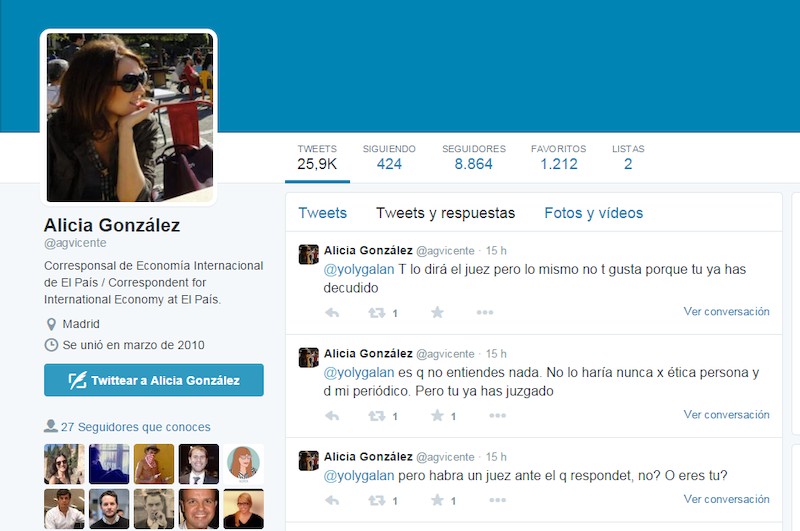Show the Favoritos count 1.212
This screenshot has height=531, width=800.
pyautogui.click(x=559, y=157)
